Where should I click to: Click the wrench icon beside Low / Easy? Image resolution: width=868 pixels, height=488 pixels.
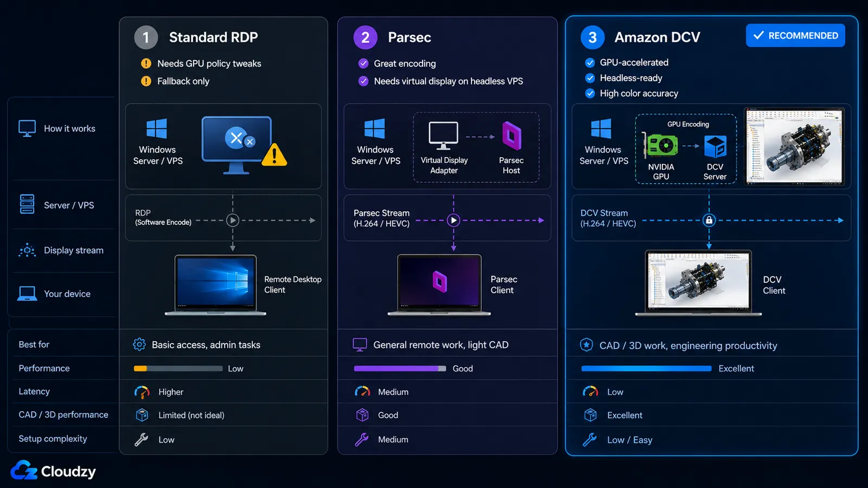[x=590, y=439]
